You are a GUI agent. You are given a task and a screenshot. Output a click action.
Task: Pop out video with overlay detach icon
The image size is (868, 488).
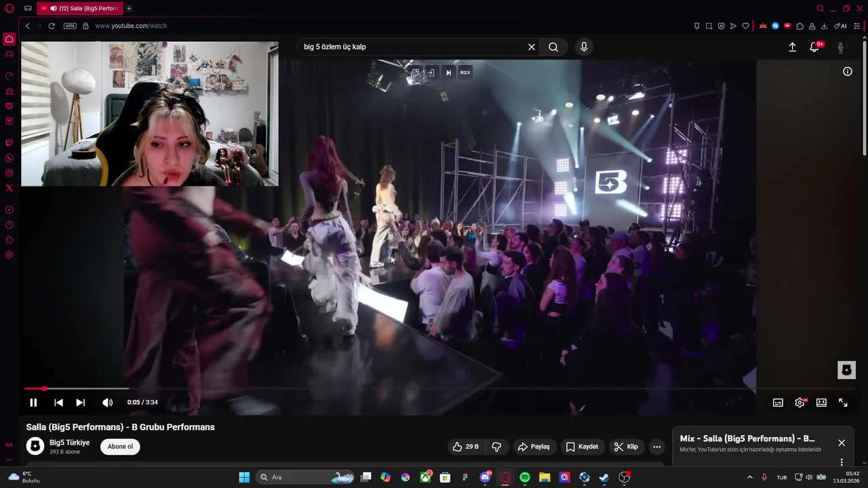pos(415,73)
